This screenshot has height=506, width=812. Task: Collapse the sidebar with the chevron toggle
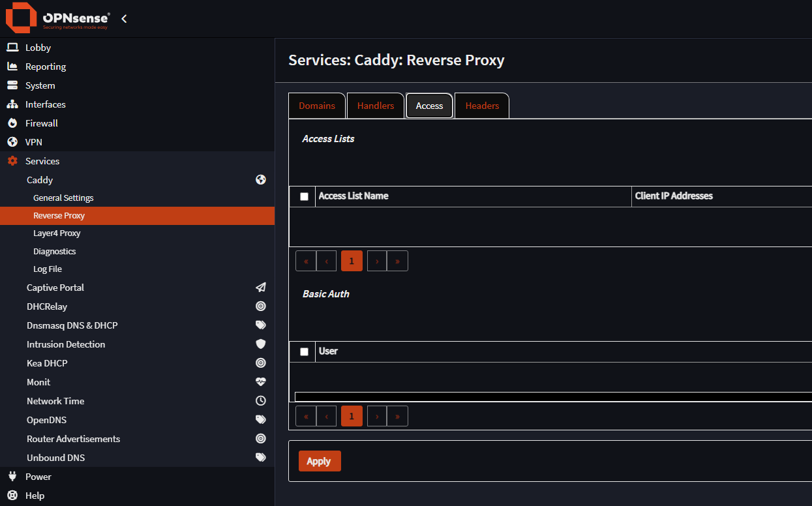coord(124,19)
